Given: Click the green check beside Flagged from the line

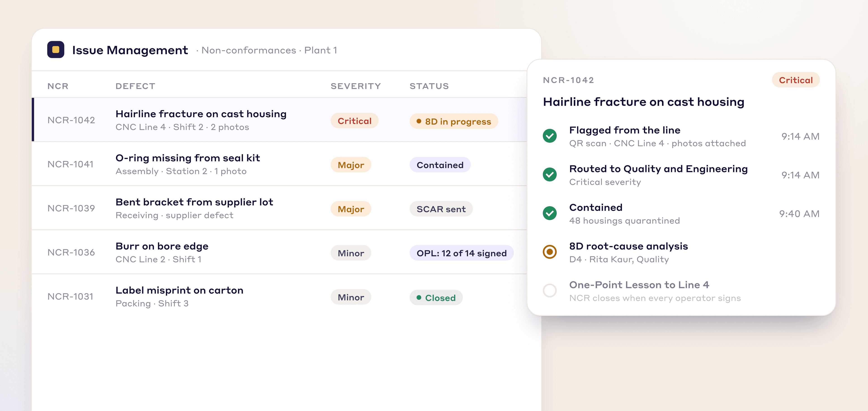Looking at the screenshot, I should click(550, 136).
